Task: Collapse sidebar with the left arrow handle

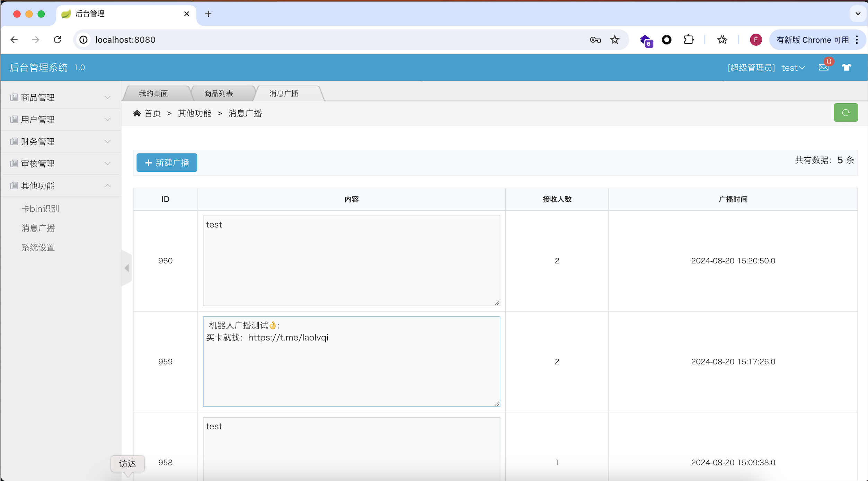Action: (x=127, y=268)
